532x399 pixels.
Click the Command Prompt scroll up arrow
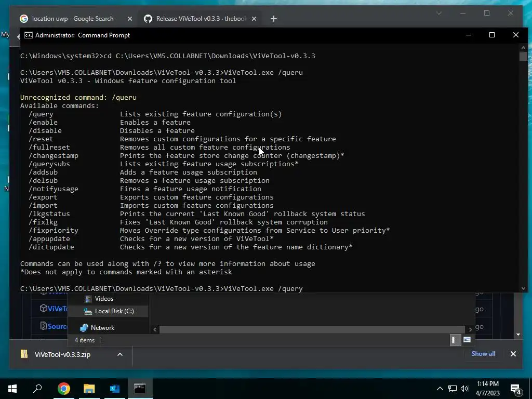[x=523, y=48]
